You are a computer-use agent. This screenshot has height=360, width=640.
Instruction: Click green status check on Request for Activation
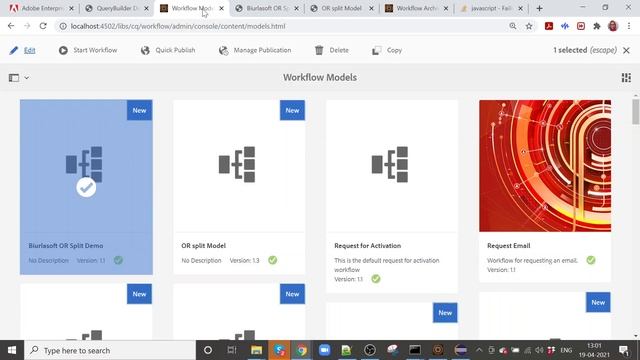click(x=376, y=279)
